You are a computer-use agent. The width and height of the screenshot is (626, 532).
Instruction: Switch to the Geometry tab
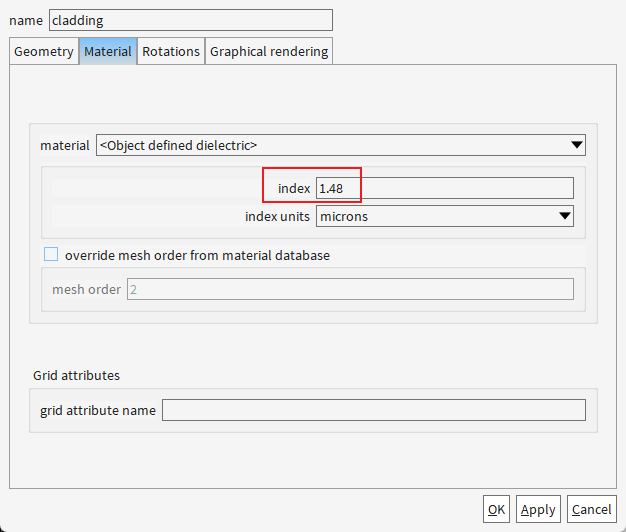pos(44,51)
